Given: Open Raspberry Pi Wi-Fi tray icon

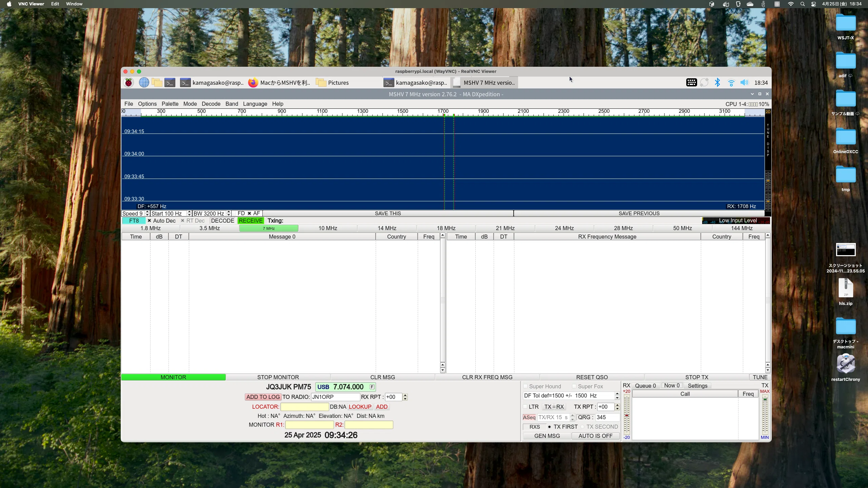Looking at the screenshot, I should pos(731,83).
